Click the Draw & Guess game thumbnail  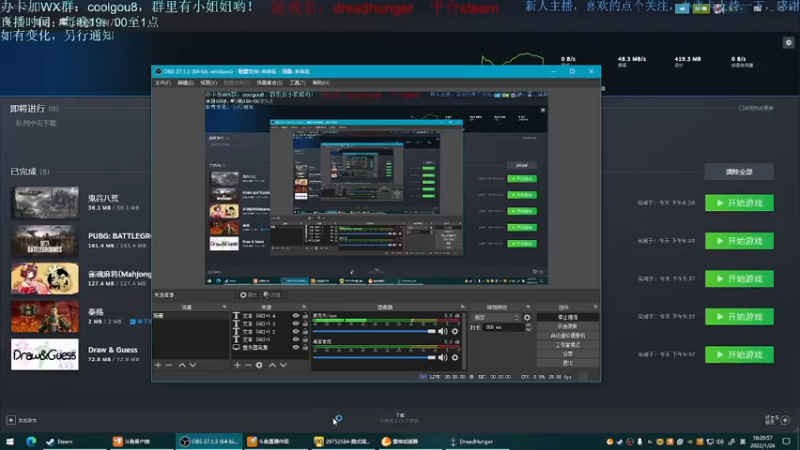coord(45,355)
